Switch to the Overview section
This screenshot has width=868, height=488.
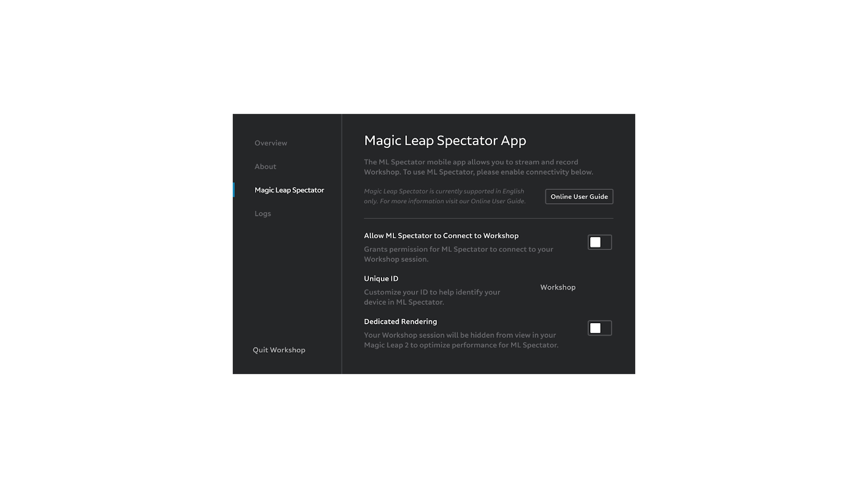pos(271,143)
